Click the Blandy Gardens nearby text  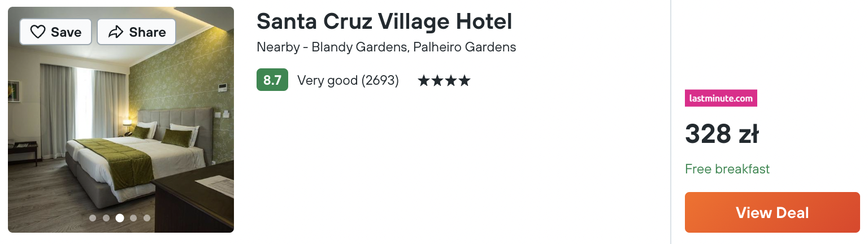pyautogui.click(x=359, y=47)
